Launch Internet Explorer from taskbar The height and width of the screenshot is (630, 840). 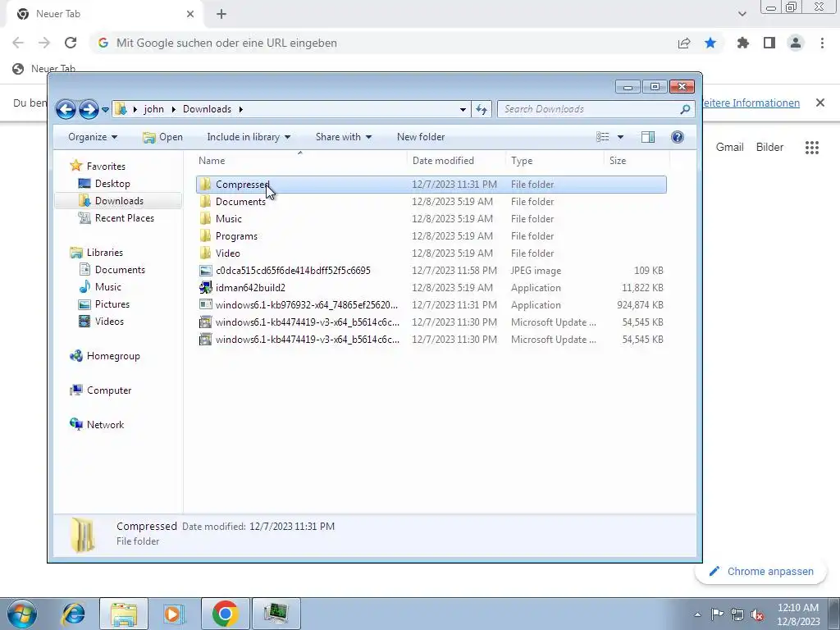pos(73,614)
